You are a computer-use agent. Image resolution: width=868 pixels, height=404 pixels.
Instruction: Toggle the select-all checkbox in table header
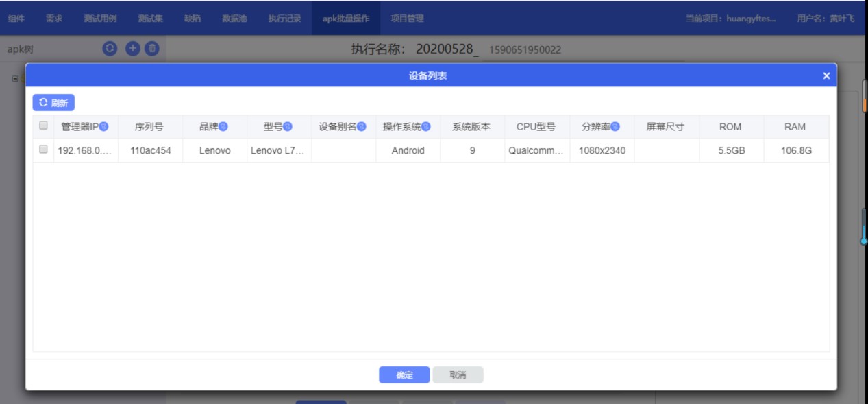tap(44, 126)
